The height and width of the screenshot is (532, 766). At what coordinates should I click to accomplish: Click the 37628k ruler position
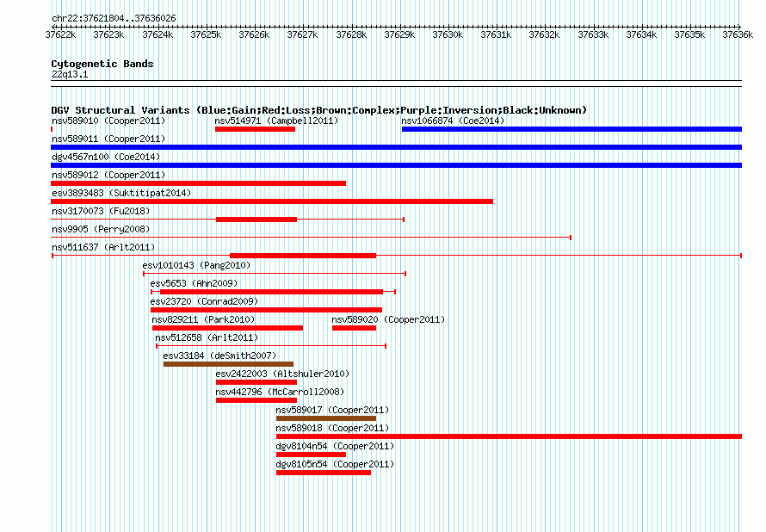pos(351,34)
